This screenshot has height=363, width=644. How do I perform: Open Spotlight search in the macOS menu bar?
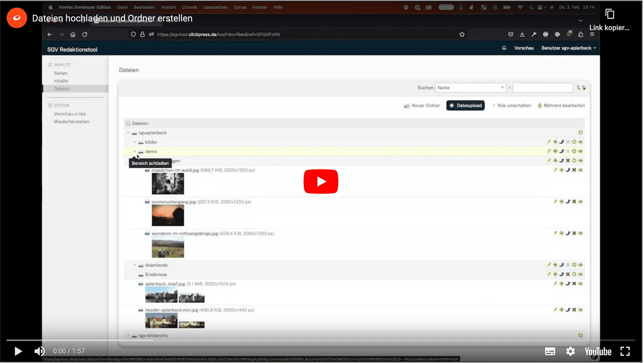click(531, 7)
